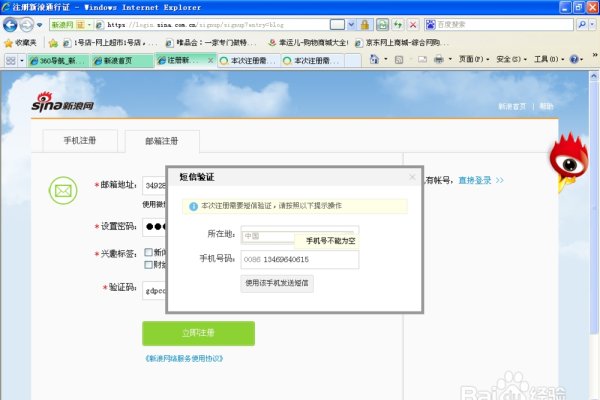Switch to the first 本次注册需 tab
Viewport: 600px width, 400px height.
(x=248, y=60)
